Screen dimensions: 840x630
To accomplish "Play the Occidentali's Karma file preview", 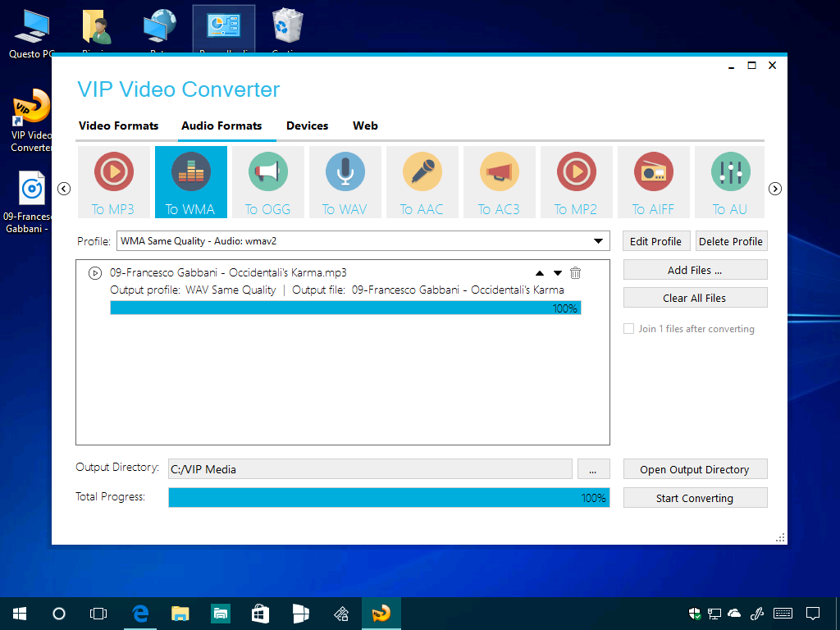I will coord(95,273).
